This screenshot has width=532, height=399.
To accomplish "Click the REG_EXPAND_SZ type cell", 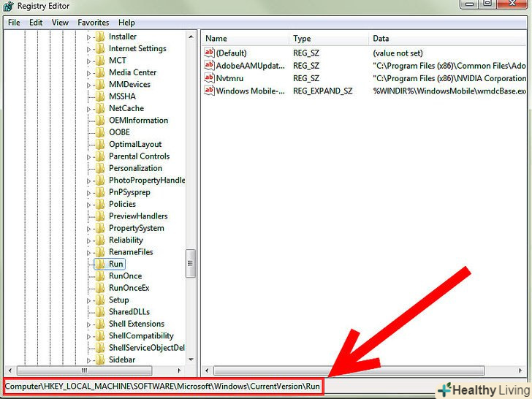I will 323,91.
